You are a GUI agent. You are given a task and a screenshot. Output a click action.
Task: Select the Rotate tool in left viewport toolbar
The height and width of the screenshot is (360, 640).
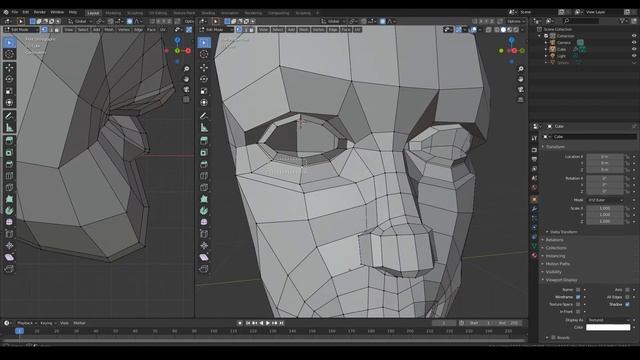point(9,79)
